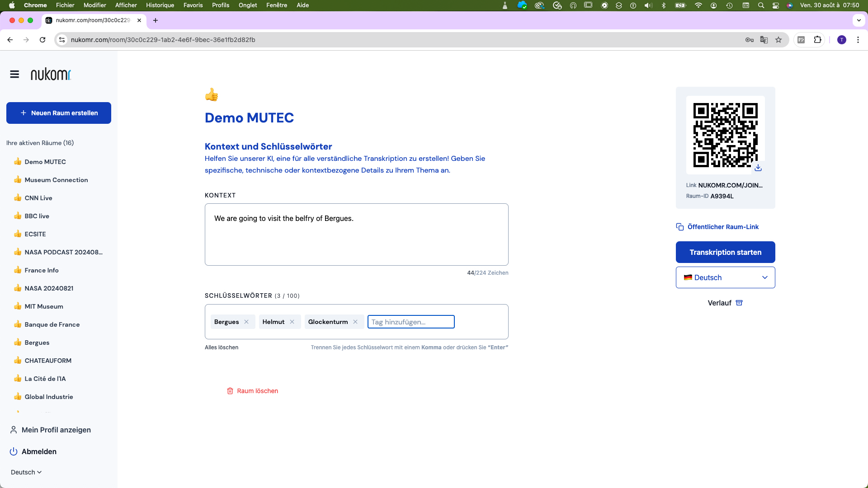The image size is (868, 488).
Task: Open the Global Industrie room
Action: click(49, 397)
